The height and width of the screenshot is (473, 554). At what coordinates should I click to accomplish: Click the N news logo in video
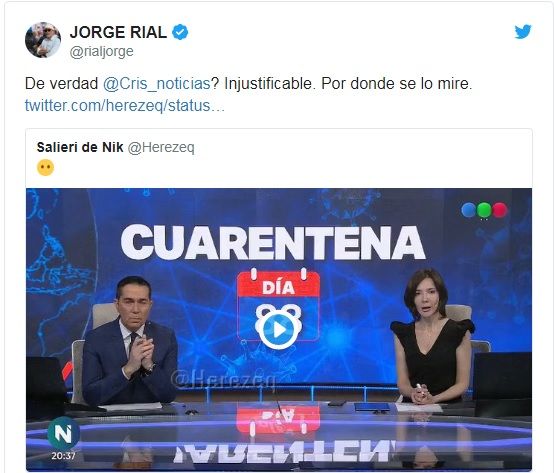(63, 433)
